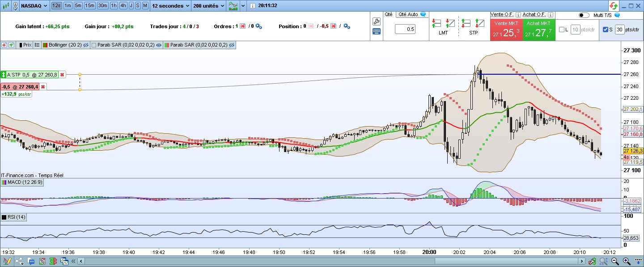Image resolution: width=644 pixels, height=267 pixels.
Task: Click the pin/link instrument icon beside NASDAQ
Action: pyautogui.click(x=16, y=6)
